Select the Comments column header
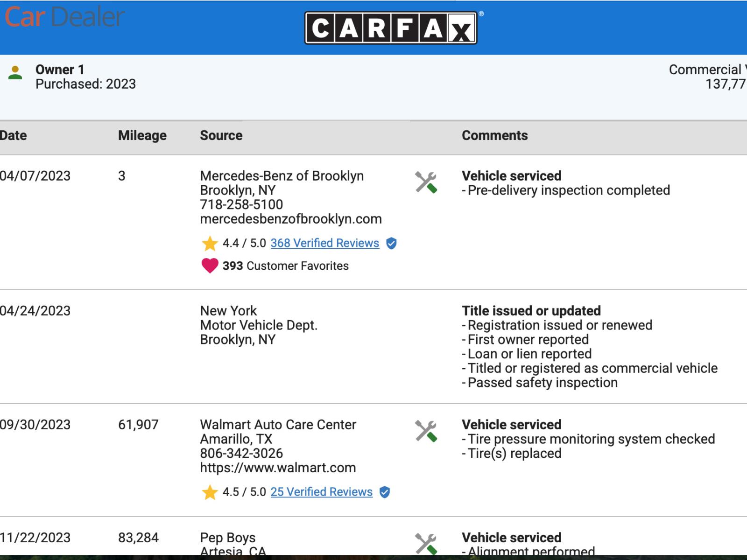 pos(494,135)
